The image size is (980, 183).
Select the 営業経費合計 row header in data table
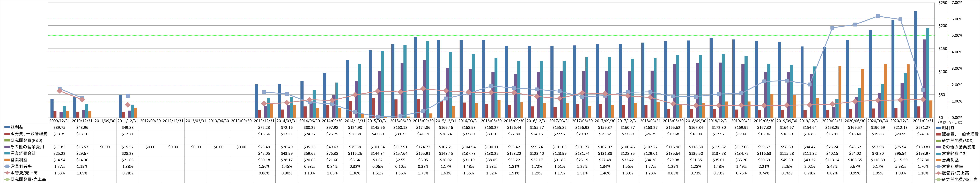click(x=26, y=154)
